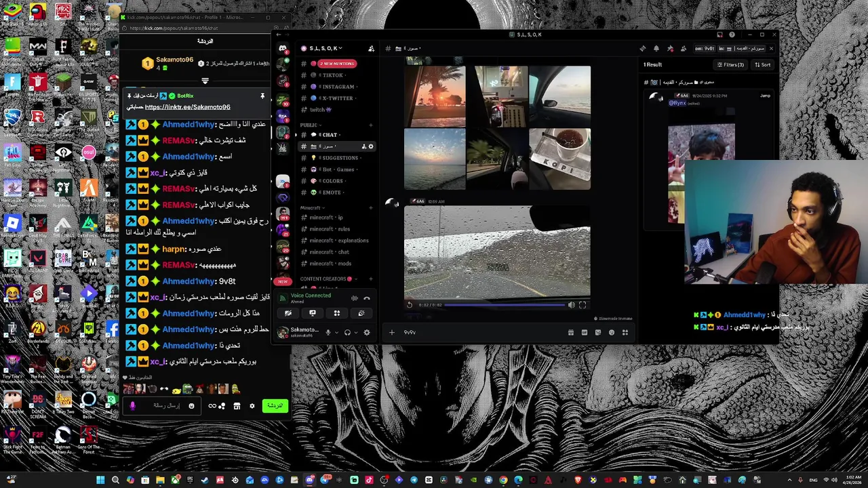
Task: Open Kick chat shop icon
Action: [x=237, y=406]
